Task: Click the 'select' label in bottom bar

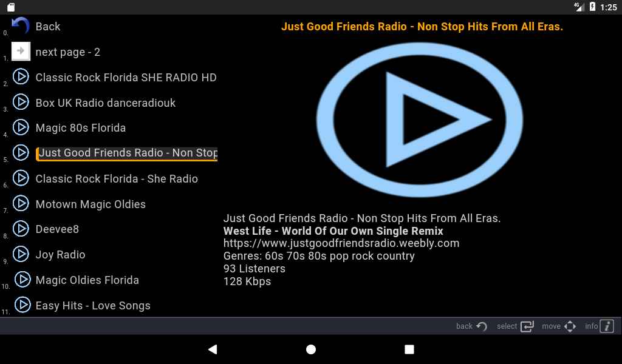Action: [x=507, y=326]
